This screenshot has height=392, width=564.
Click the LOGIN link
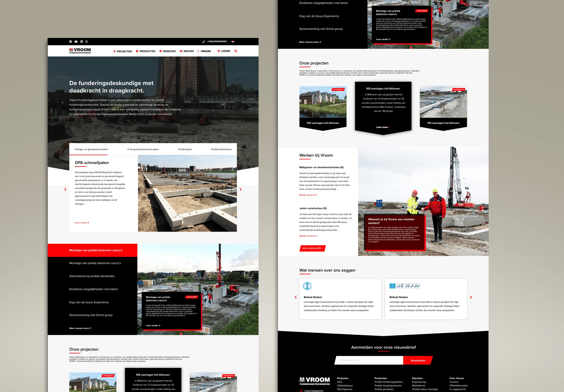click(x=224, y=51)
